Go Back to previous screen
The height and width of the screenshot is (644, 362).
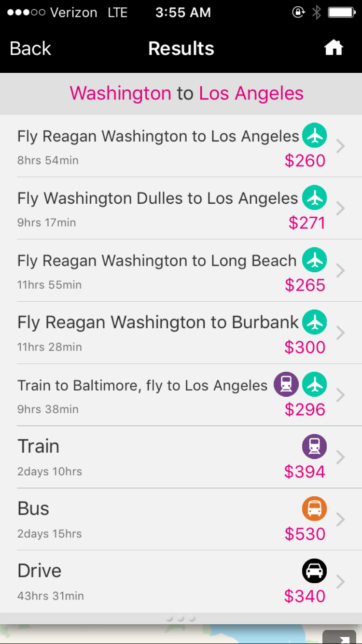pyautogui.click(x=30, y=48)
